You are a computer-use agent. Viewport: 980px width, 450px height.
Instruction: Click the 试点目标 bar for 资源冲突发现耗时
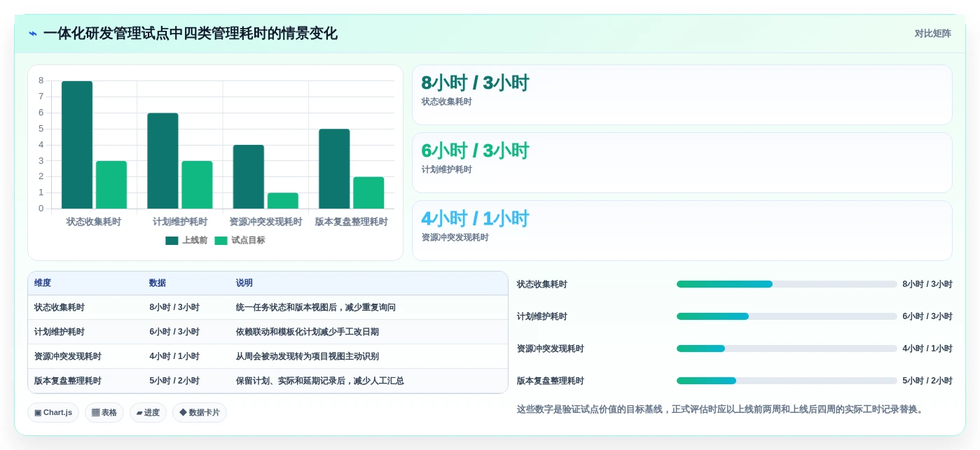point(283,201)
